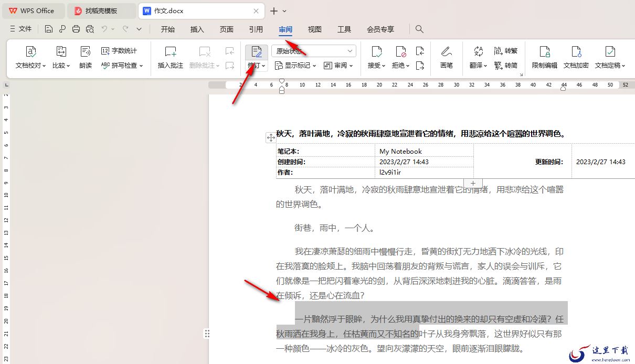The image size is (635, 364).
Task: Click the 比较 compare documents icon
Action: (x=61, y=51)
